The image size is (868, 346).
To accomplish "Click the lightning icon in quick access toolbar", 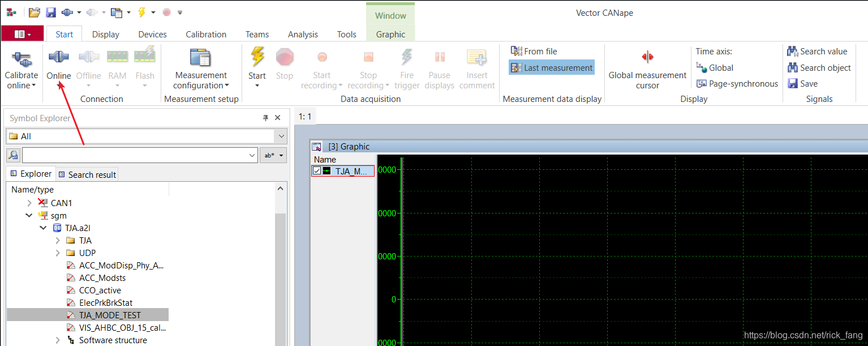I will [141, 12].
